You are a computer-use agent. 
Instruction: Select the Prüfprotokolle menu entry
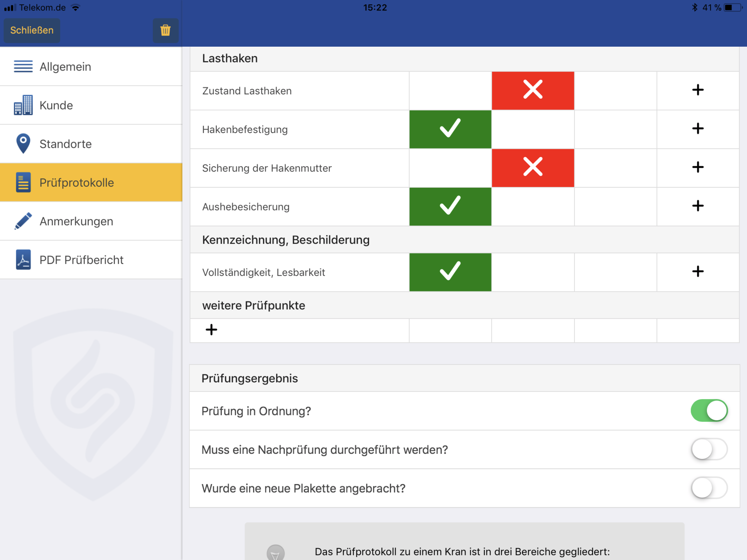point(91,183)
